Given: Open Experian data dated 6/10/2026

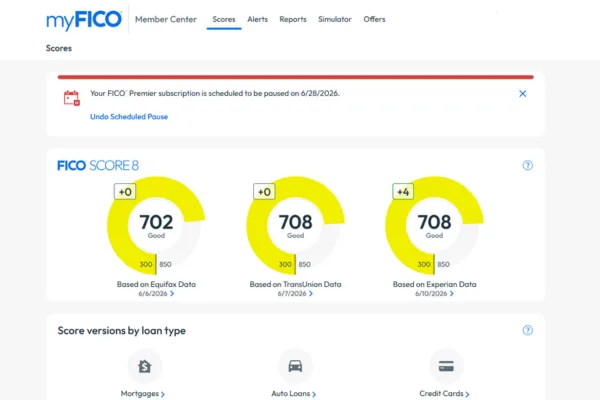Looking at the screenshot, I should coord(434,294).
